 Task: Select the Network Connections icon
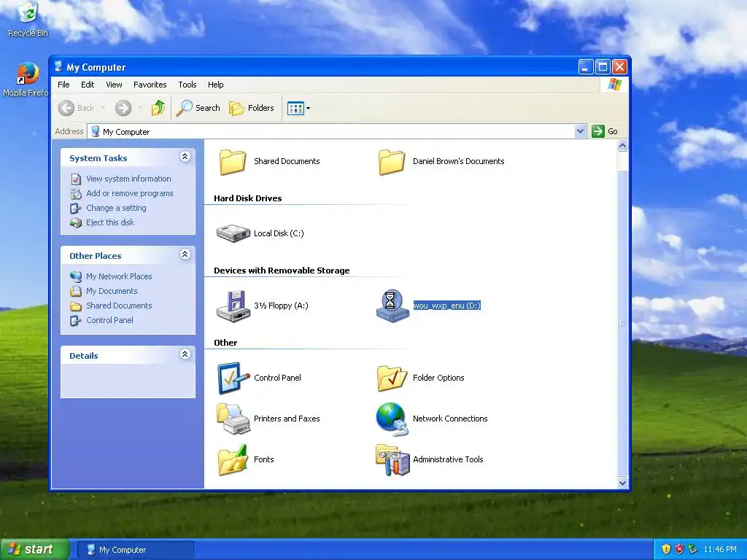(392, 419)
